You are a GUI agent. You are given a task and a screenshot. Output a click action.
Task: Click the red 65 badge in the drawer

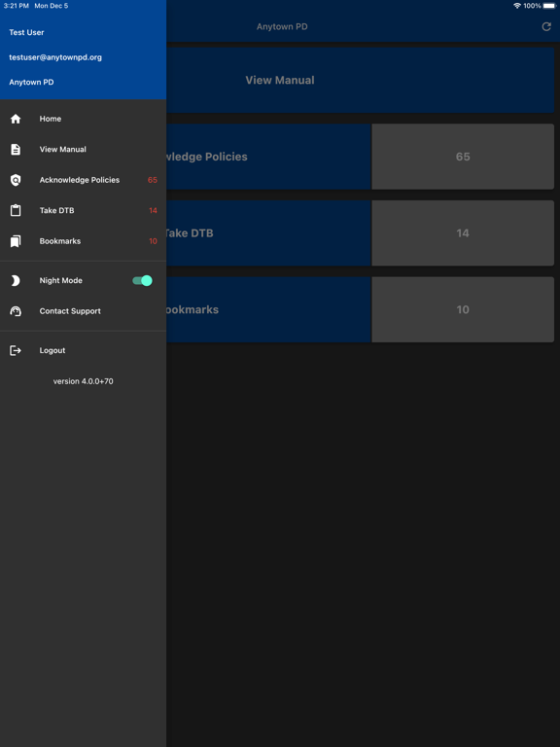tap(153, 180)
